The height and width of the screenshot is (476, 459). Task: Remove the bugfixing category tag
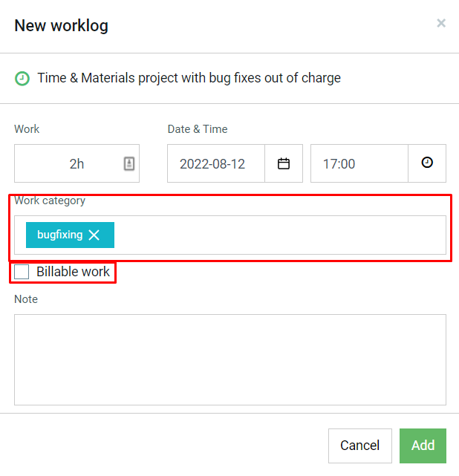(94, 235)
